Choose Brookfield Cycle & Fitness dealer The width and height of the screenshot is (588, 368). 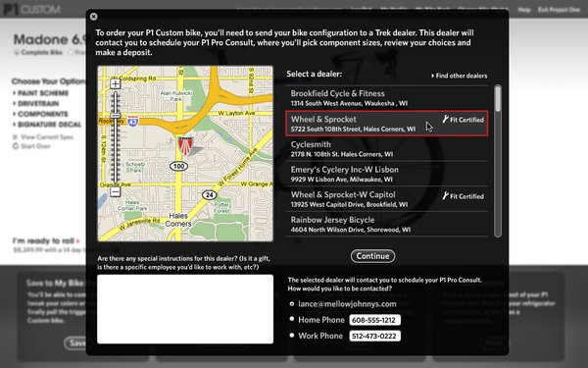click(387, 98)
